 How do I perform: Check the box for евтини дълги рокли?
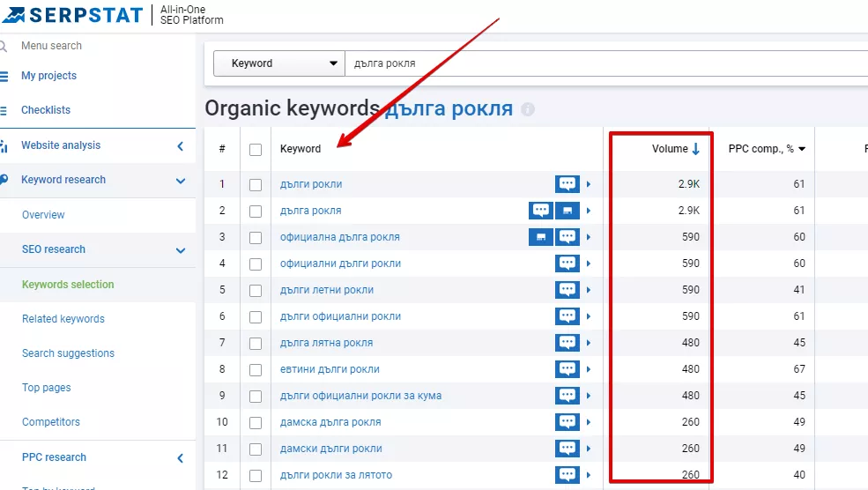[256, 370]
